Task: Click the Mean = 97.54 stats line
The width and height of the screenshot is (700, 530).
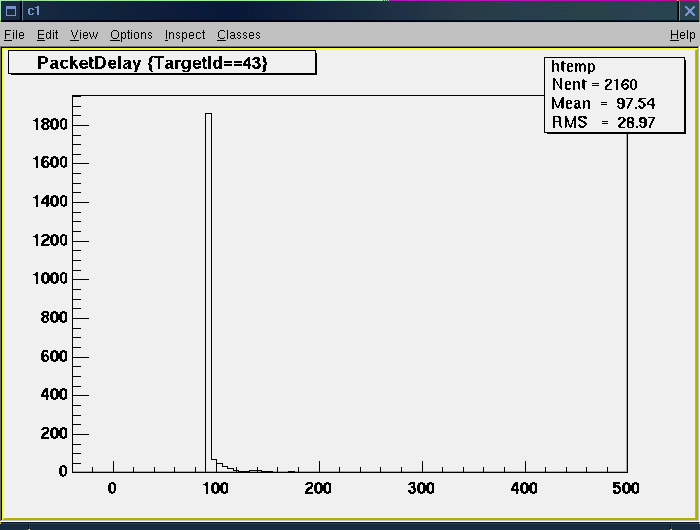Action: [603, 104]
